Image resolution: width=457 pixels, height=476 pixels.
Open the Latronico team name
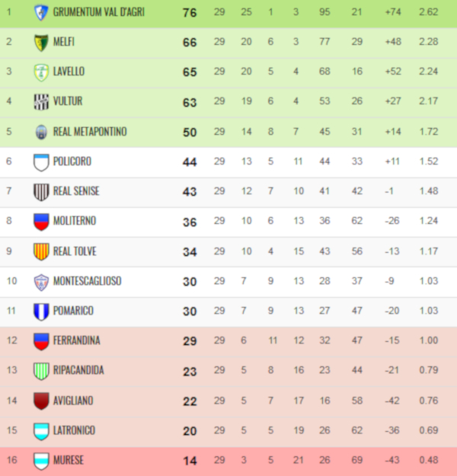point(74,430)
